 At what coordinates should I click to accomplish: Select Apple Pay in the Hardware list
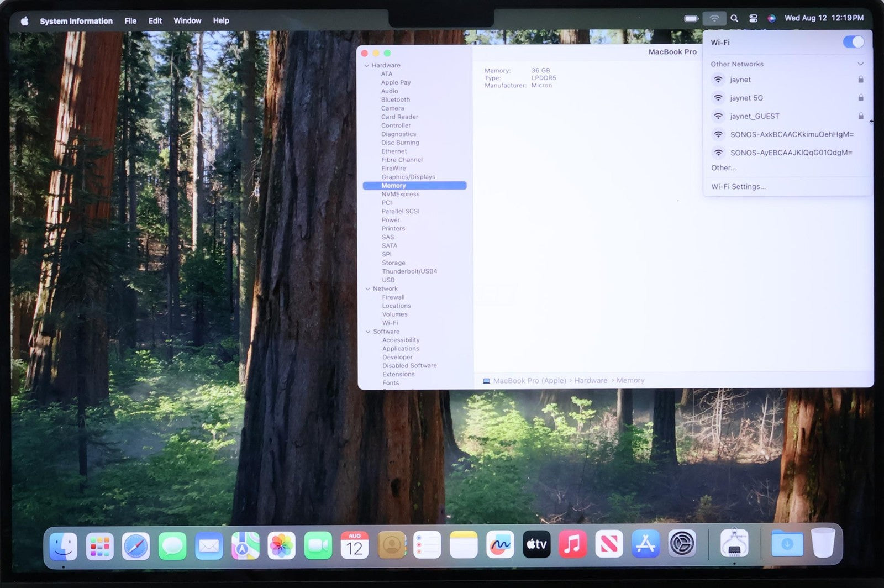click(396, 83)
